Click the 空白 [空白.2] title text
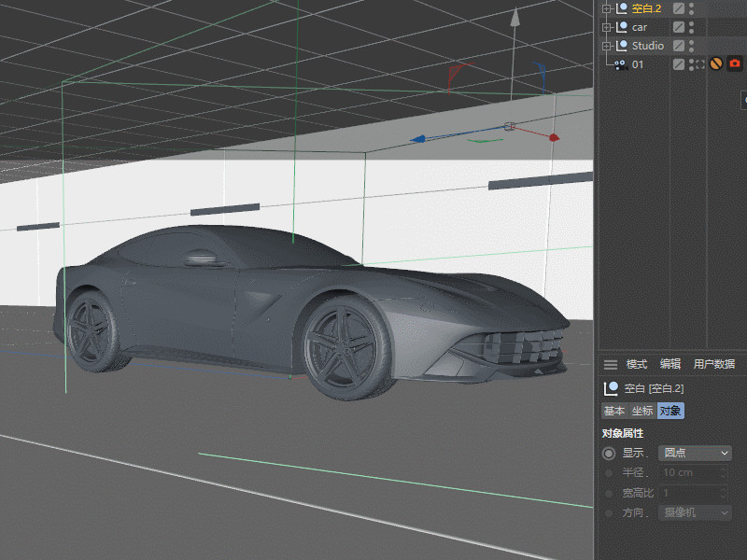747x560 pixels. click(654, 388)
